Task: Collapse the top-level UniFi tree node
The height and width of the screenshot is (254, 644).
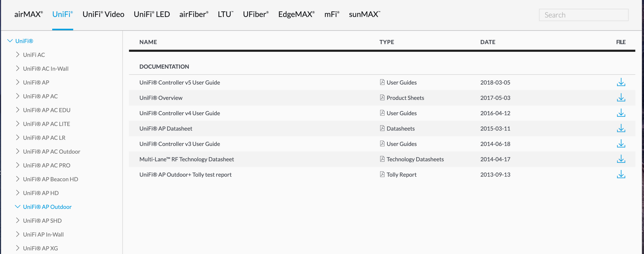Action: [10, 41]
